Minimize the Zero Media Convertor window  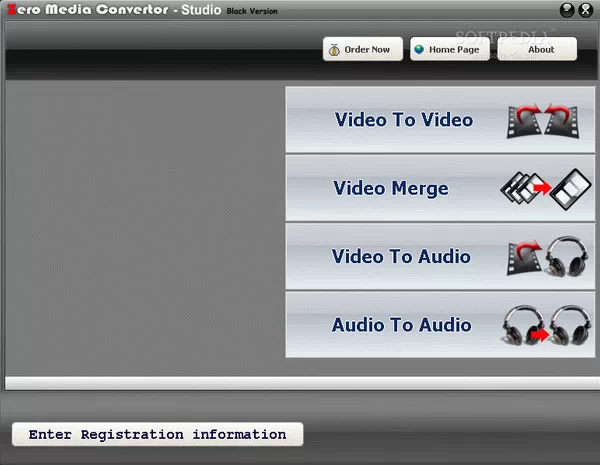pos(567,10)
